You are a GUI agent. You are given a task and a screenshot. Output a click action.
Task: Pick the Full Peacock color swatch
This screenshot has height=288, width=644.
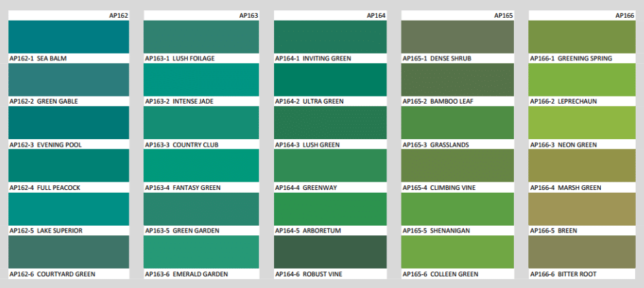click(x=68, y=166)
